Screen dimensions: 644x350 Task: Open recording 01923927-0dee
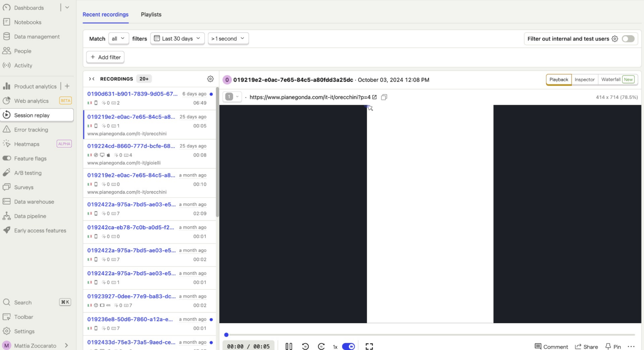tap(149, 301)
